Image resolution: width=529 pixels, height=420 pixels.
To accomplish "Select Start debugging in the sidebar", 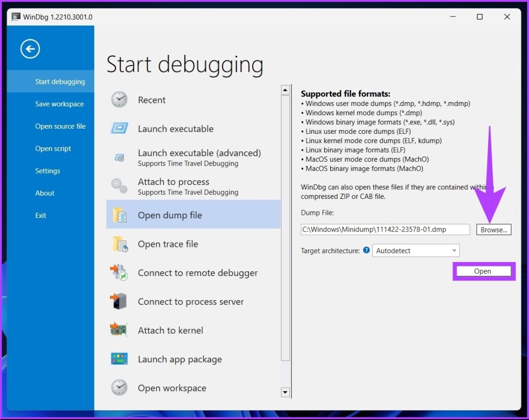I will point(51,82).
